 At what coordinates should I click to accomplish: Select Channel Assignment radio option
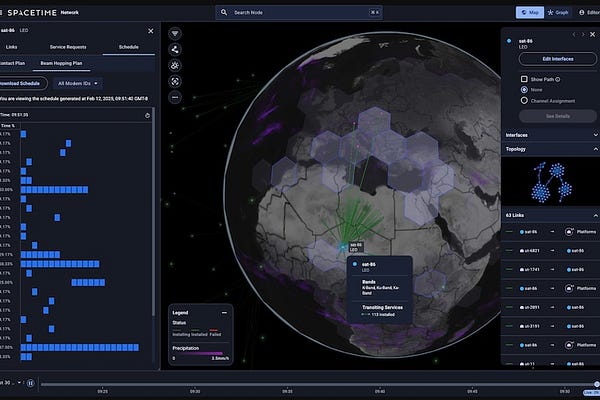[x=525, y=100]
